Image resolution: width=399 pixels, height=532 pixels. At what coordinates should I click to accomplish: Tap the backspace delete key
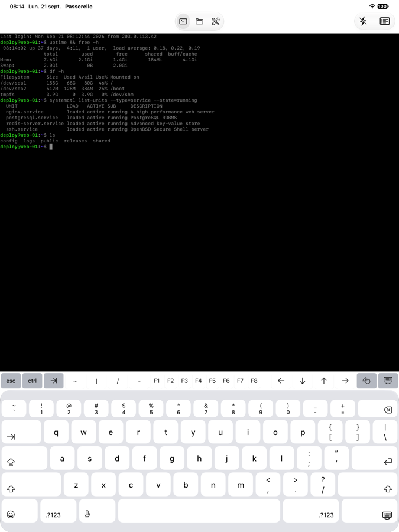[378, 408]
